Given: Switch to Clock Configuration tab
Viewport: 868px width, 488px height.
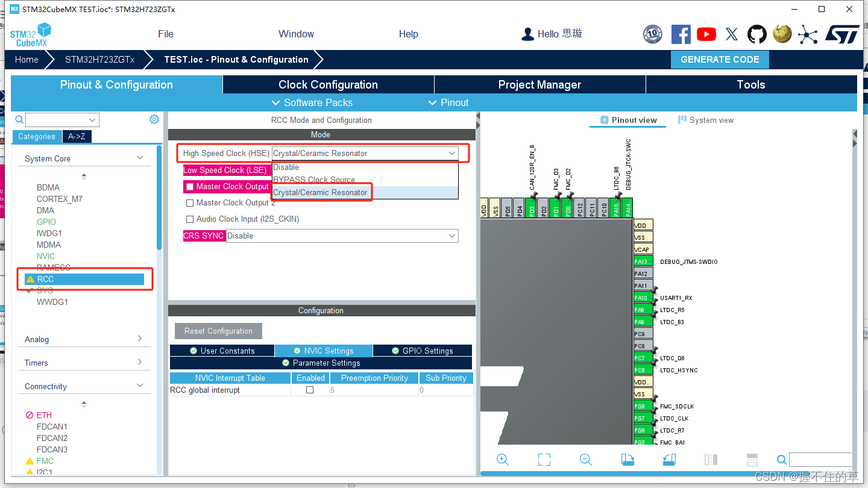Looking at the screenshot, I should [329, 84].
